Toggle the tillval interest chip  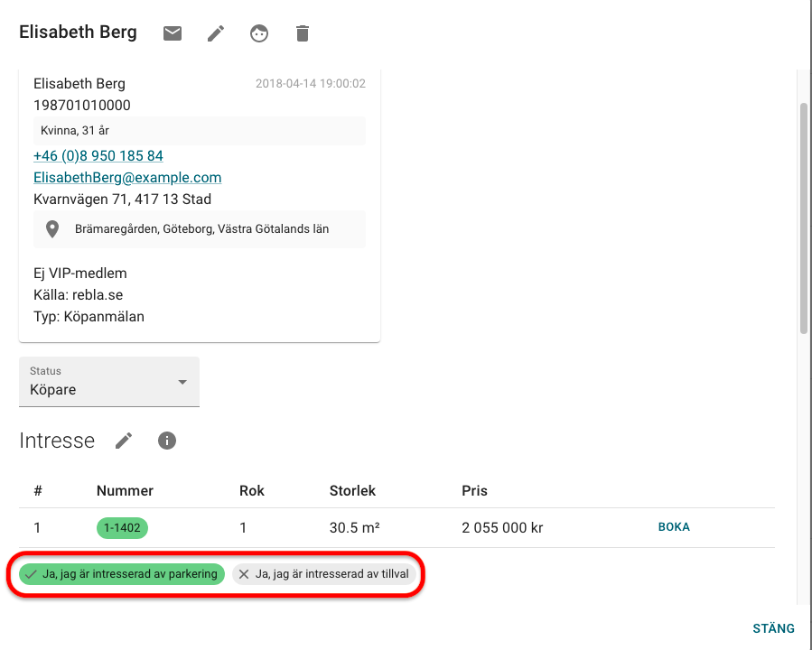tap(323, 574)
